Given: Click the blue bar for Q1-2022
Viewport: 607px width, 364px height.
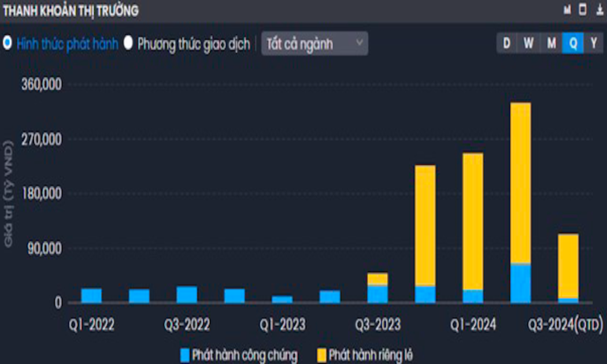Looking at the screenshot, I should (91, 296).
